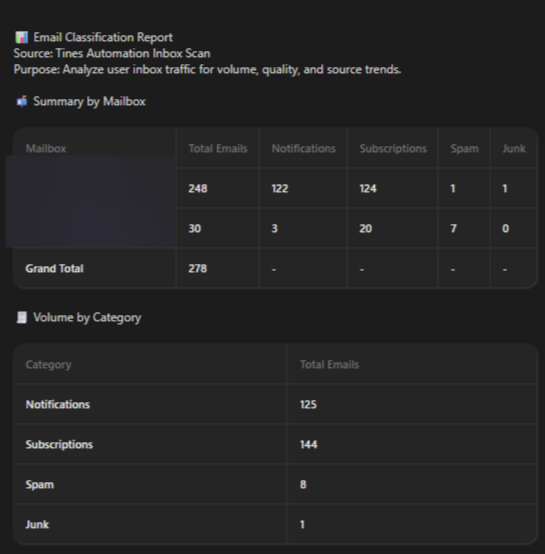Viewport: 545px width, 554px height.
Task: Select the 144 subscriptions total value
Action: click(x=309, y=444)
